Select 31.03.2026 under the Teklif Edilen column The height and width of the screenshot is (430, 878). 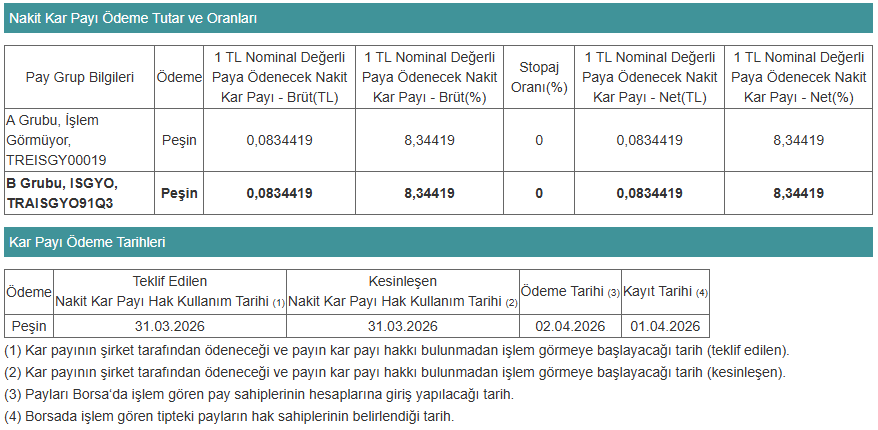(x=170, y=326)
